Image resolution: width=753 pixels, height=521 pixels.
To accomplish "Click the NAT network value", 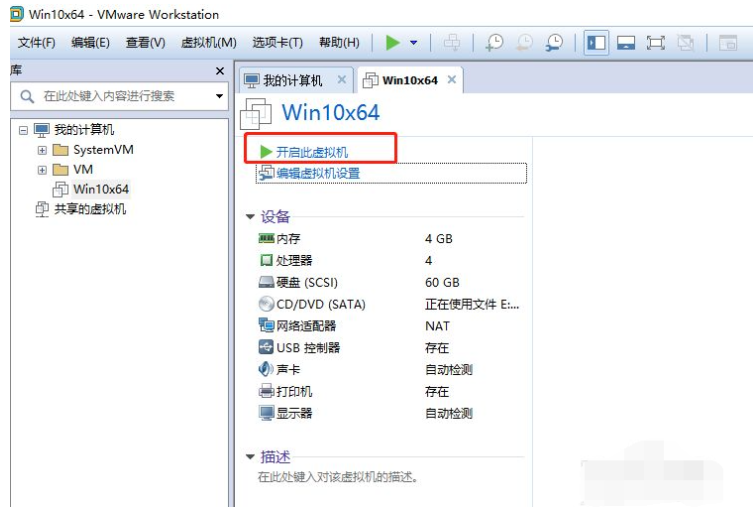I will 437,326.
